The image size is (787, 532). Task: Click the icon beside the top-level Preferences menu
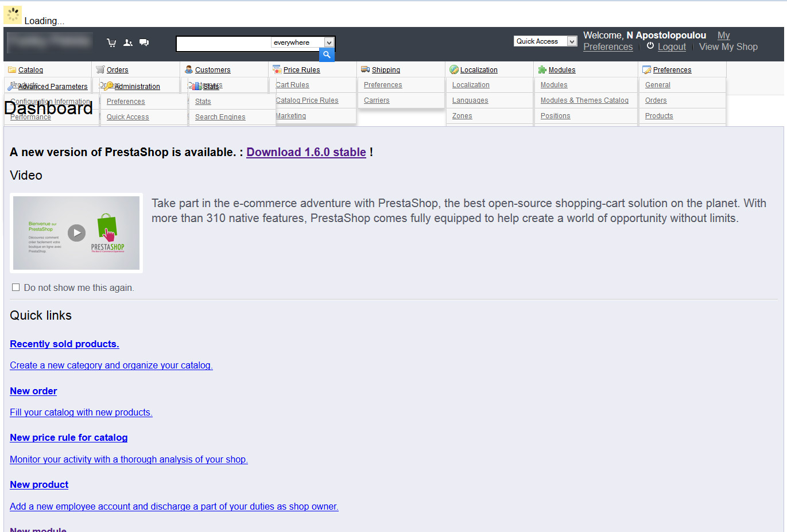(647, 70)
